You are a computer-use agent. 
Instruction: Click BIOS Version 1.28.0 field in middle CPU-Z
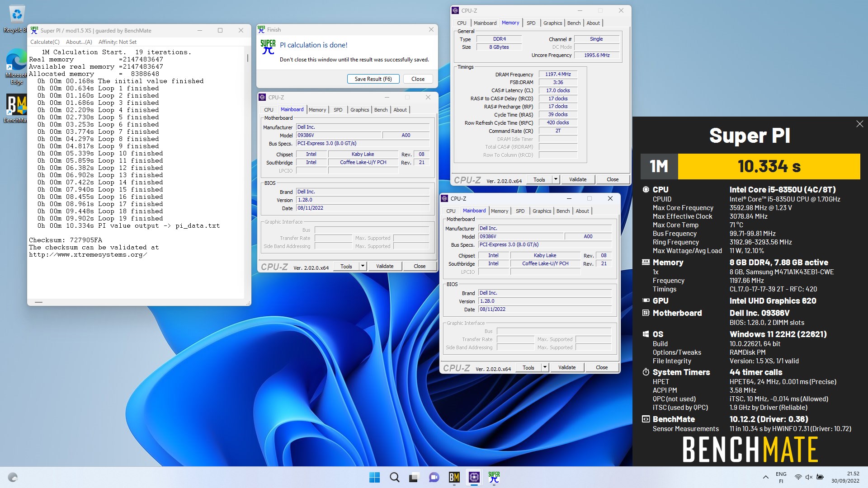[363, 200]
